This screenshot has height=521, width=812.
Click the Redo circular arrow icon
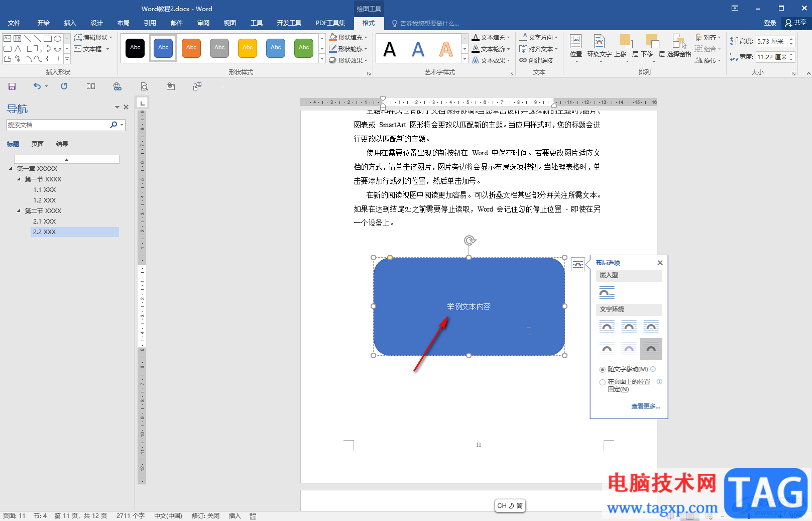coord(64,86)
